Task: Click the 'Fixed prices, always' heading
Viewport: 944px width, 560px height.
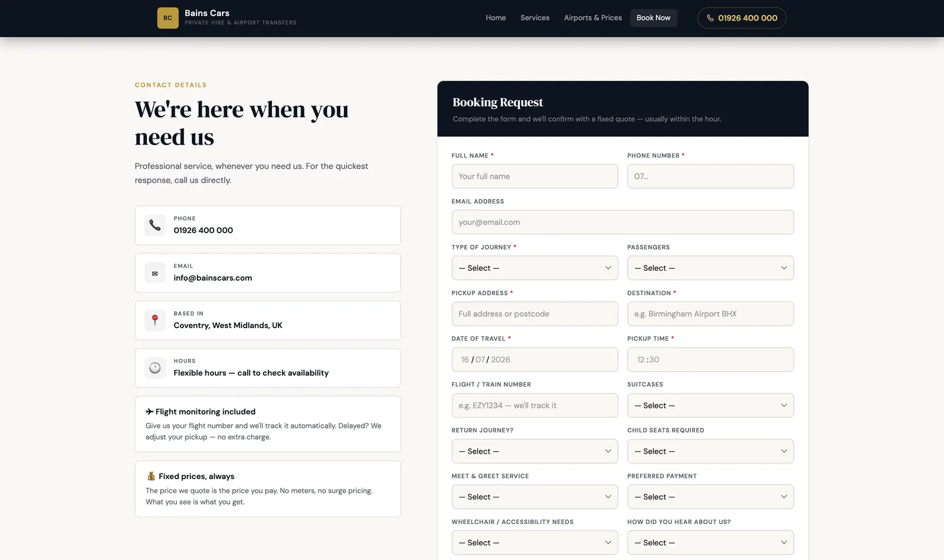Action: (x=196, y=476)
